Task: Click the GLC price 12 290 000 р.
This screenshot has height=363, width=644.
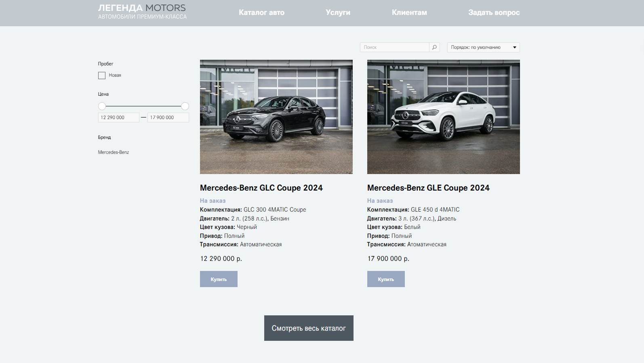Action: point(221,258)
